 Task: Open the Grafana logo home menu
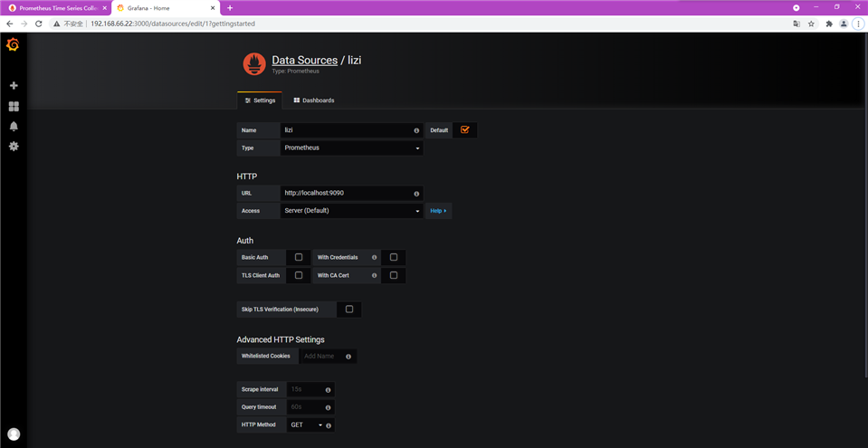point(13,45)
